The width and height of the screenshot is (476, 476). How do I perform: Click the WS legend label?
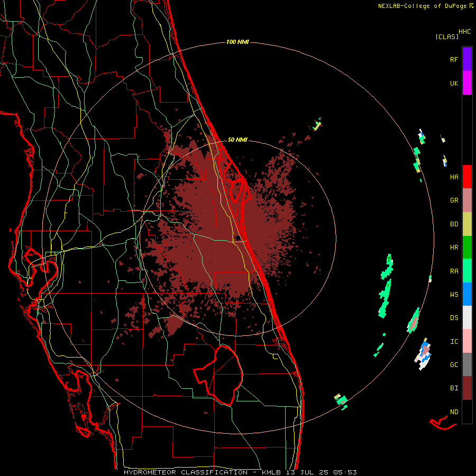[454, 295]
